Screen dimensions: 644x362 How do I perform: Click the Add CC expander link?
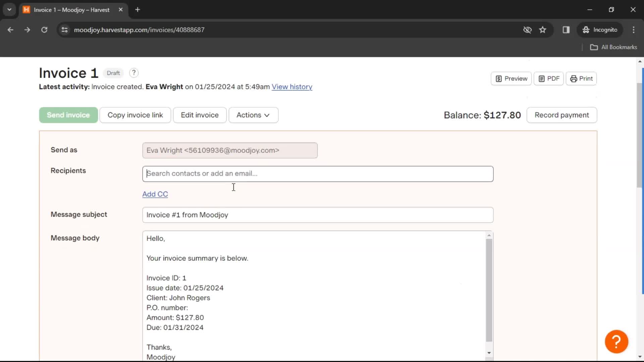[x=155, y=194]
